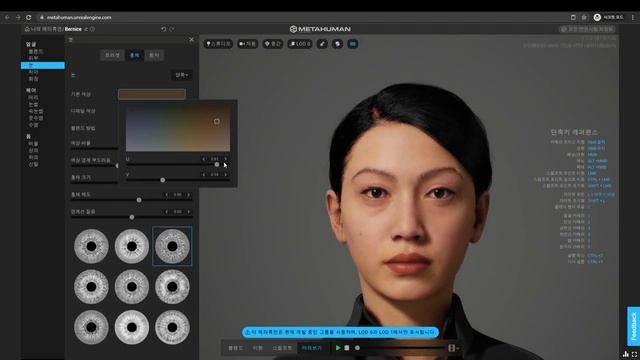The width and height of the screenshot is (640, 360).
Task: Select the highlighted 눈 eyes sidebar item
Action: (42, 65)
